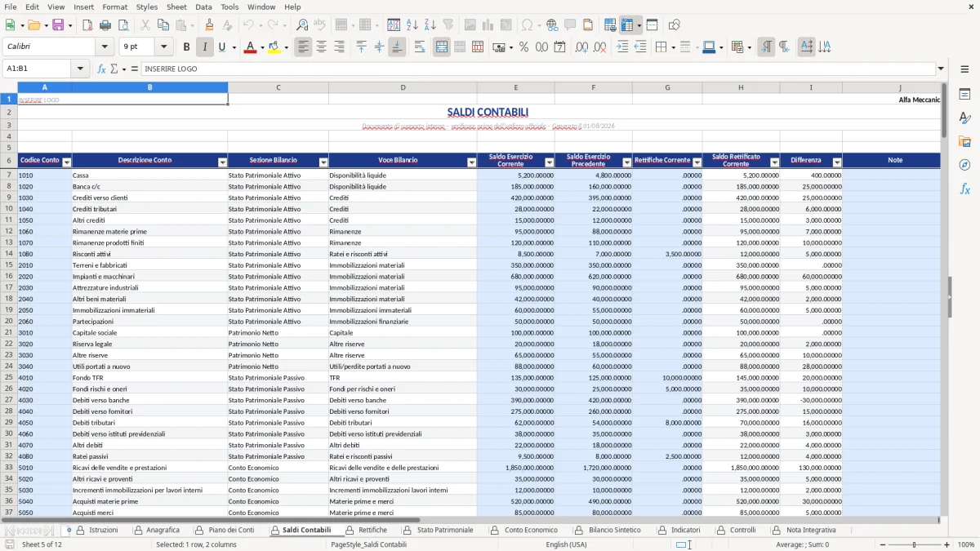Increase indent icon

(622, 47)
